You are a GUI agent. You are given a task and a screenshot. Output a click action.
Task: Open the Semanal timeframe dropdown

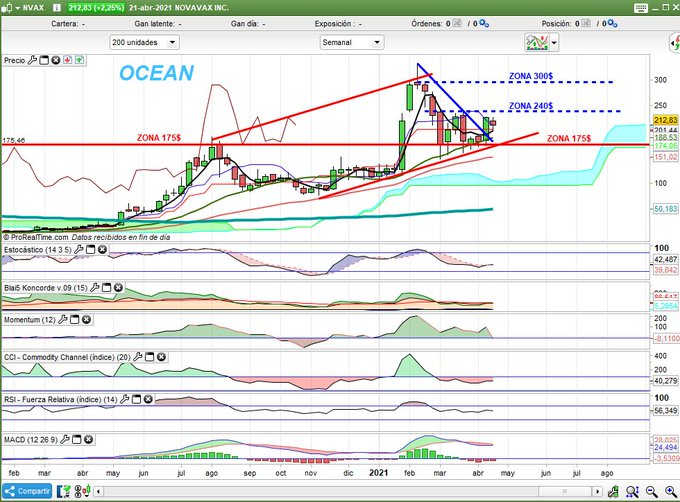pos(352,42)
